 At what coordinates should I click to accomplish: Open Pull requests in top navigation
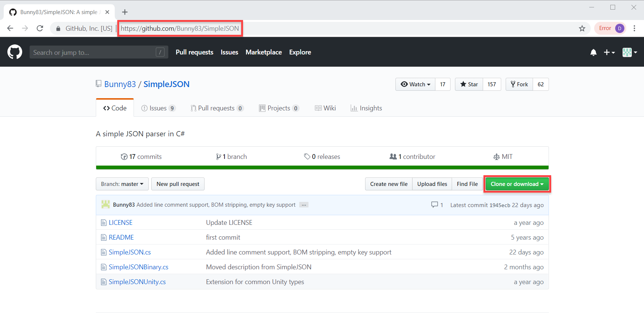(195, 52)
